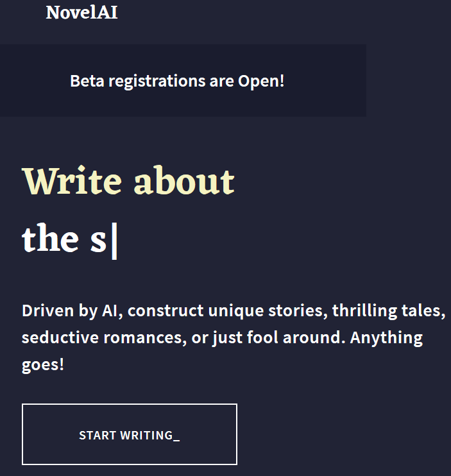Image resolution: width=451 pixels, height=476 pixels.
Task: Select the phrase "Driven by AI"
Action: pyautogui.click(x=71, y=311)
